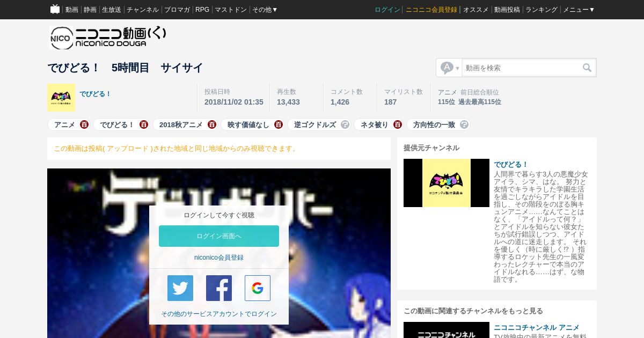
Task: Click the Niconico Douga logo
Action: click(x=108, y=38)
